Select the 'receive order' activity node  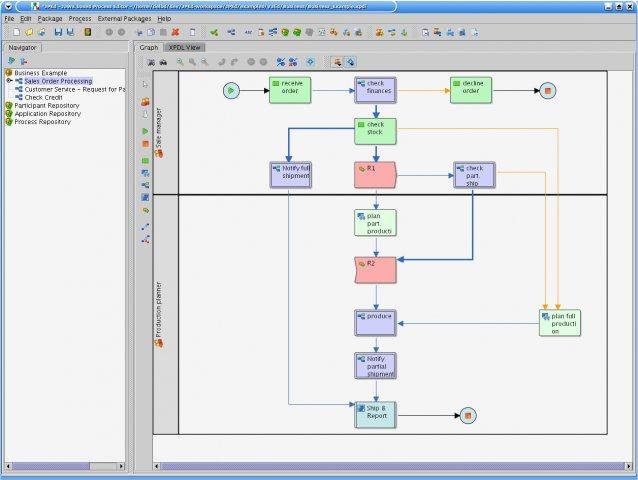[291, 90]
